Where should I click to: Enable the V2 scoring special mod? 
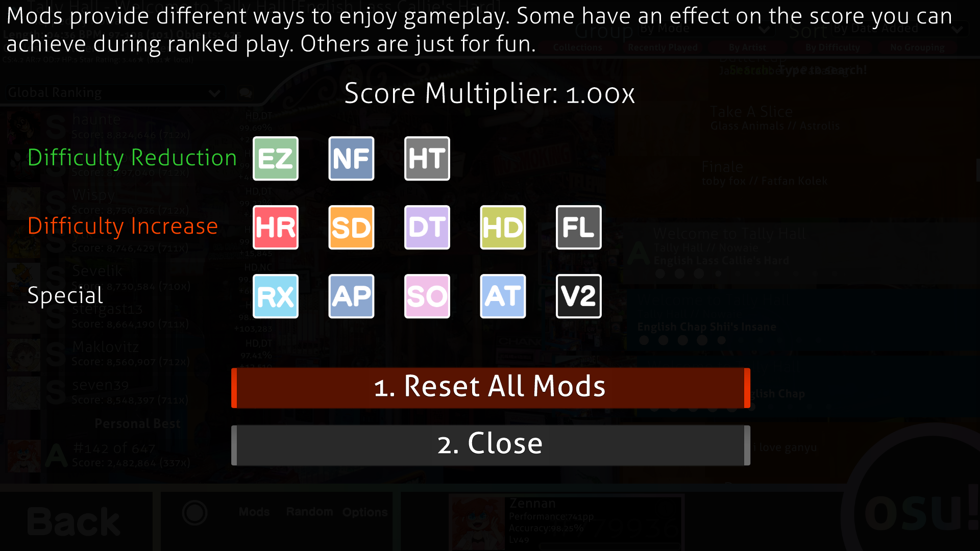coord(577,295)
